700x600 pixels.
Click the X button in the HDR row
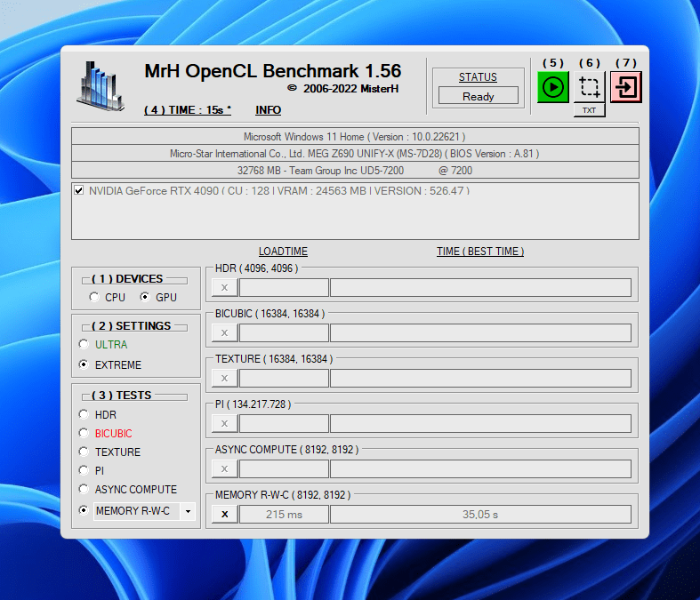[224, 288]
